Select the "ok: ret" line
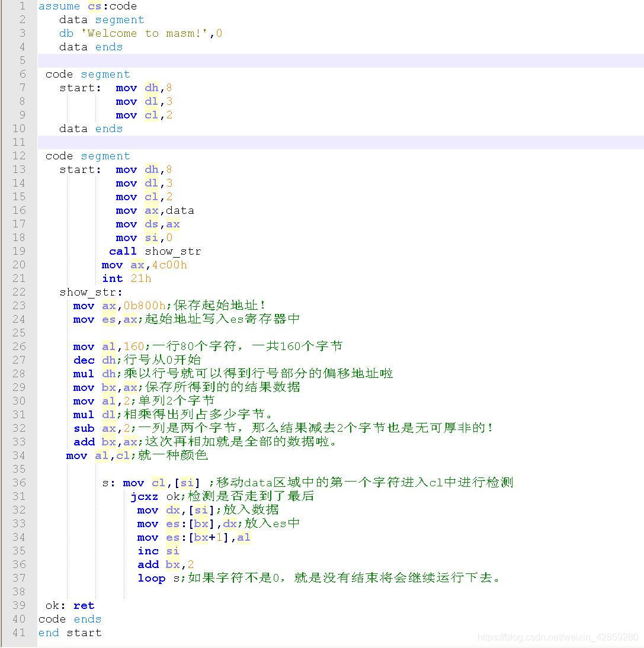 point(68,605)
